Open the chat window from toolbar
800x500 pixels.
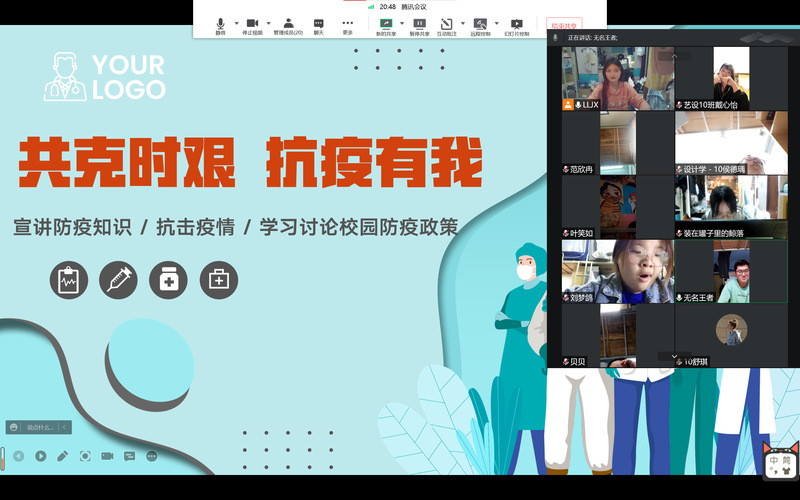[x=318, y=25]
